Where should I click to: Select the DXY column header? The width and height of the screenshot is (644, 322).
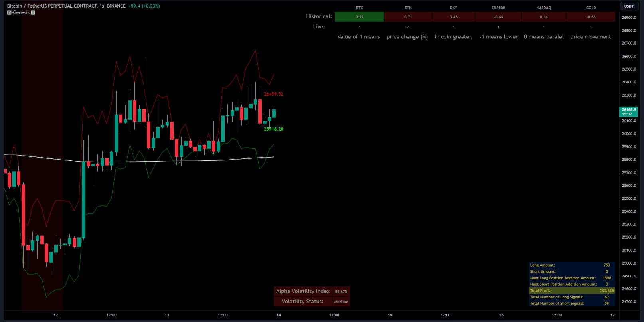(453, 8)
